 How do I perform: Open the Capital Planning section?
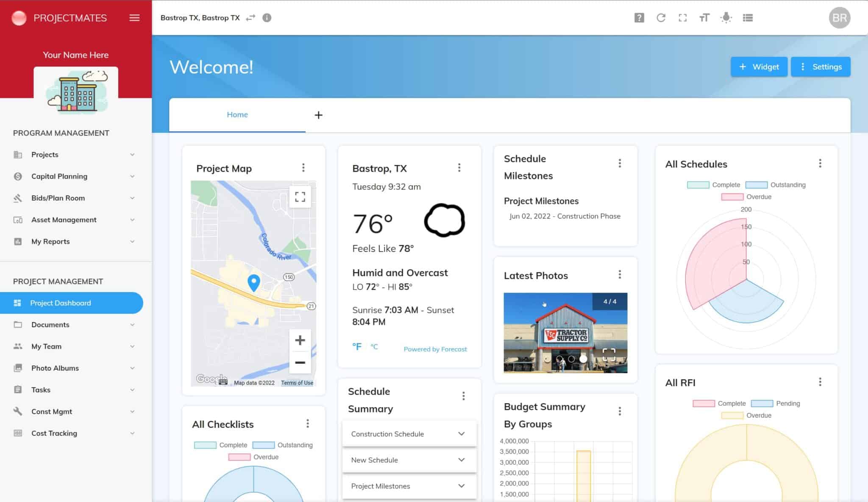pyautogui.click(x=58, y=176)
